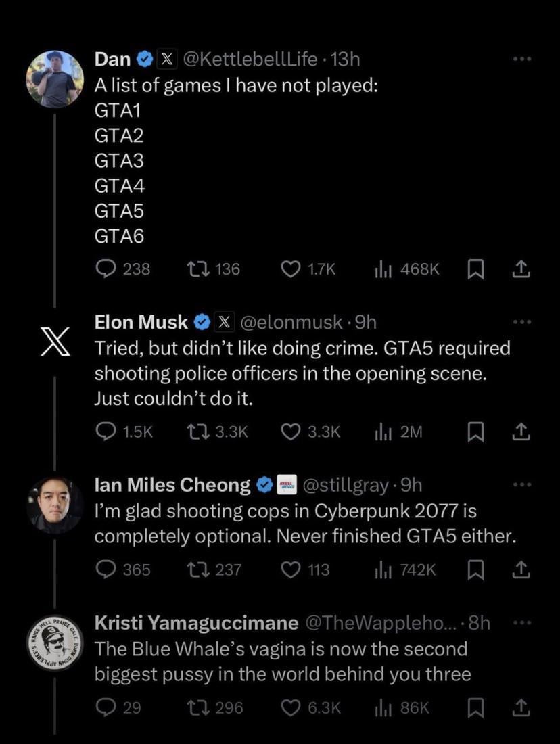Open Kristi Yamaguccimane's display name

point(196,623)
